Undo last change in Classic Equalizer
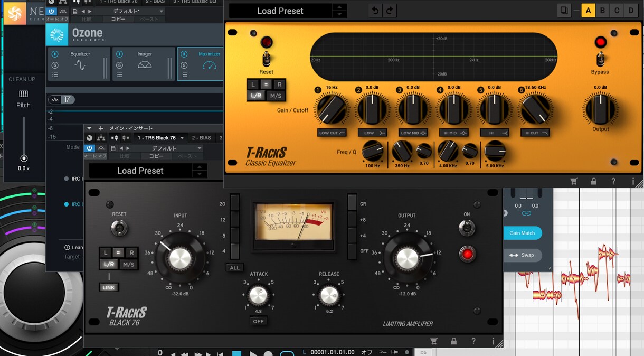Screen dimensions: 644x356 pos(375,11)
